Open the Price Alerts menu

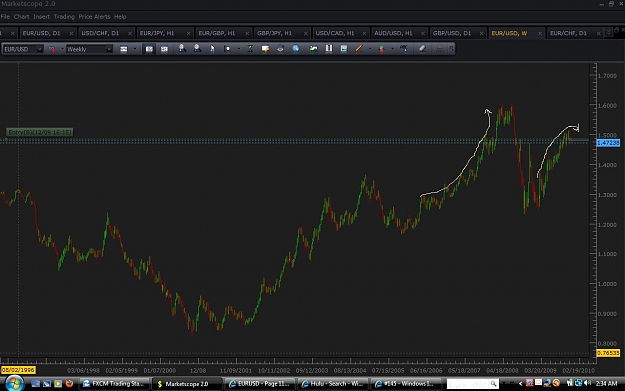(94, 17)
